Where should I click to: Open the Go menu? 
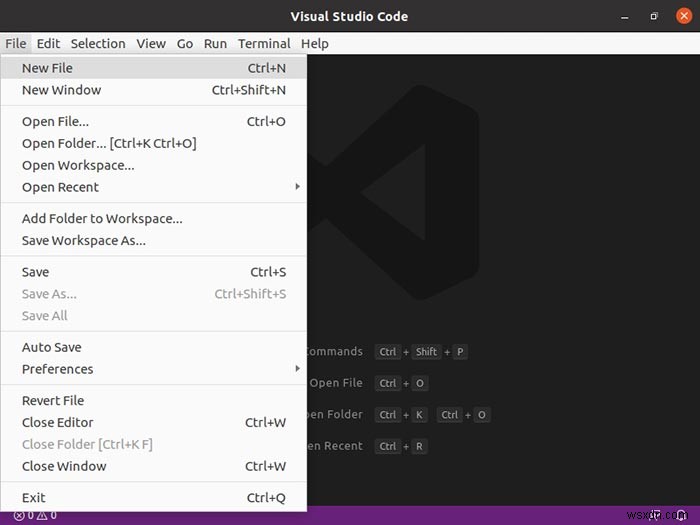pyautogui.click(x=185, y=43)
